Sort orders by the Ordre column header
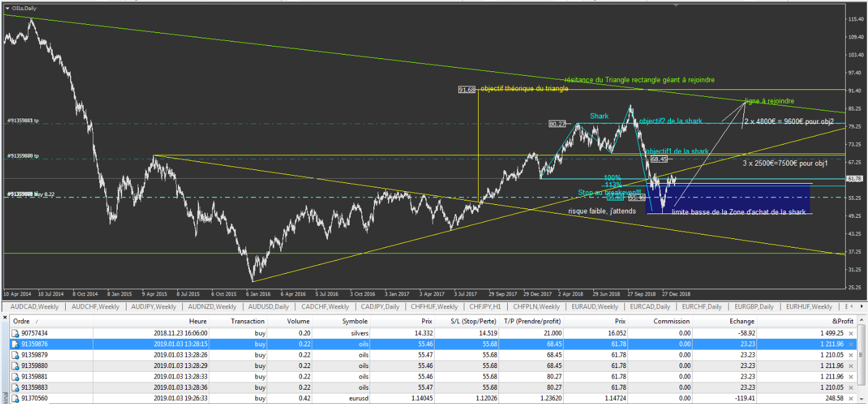This screenshot has height=404, width=868. (x=25, y=321)
